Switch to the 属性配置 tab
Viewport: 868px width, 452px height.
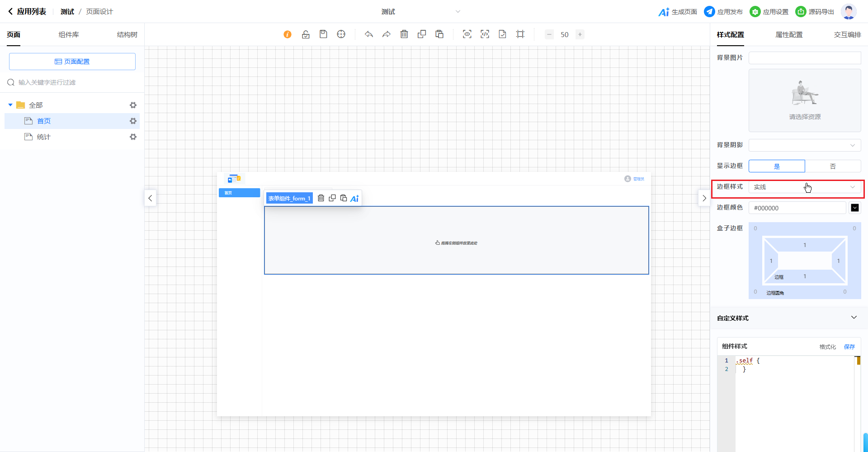click(x=789, y=35)
